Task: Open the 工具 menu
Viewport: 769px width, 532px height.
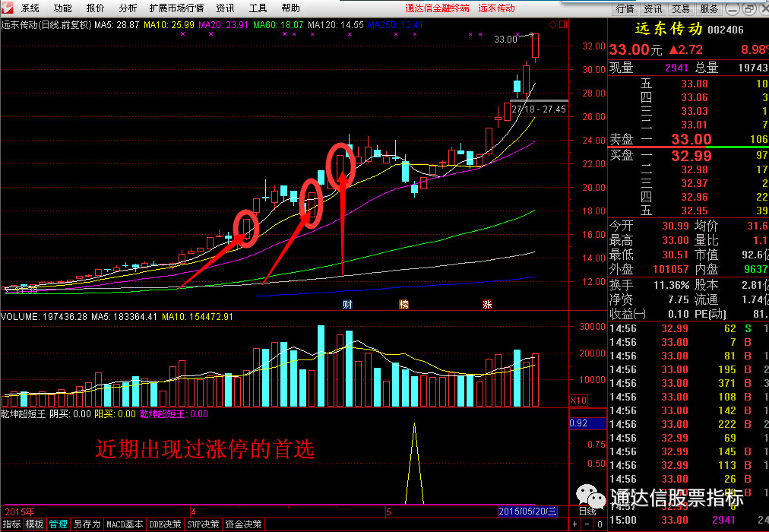Action: tap(258, 8)
